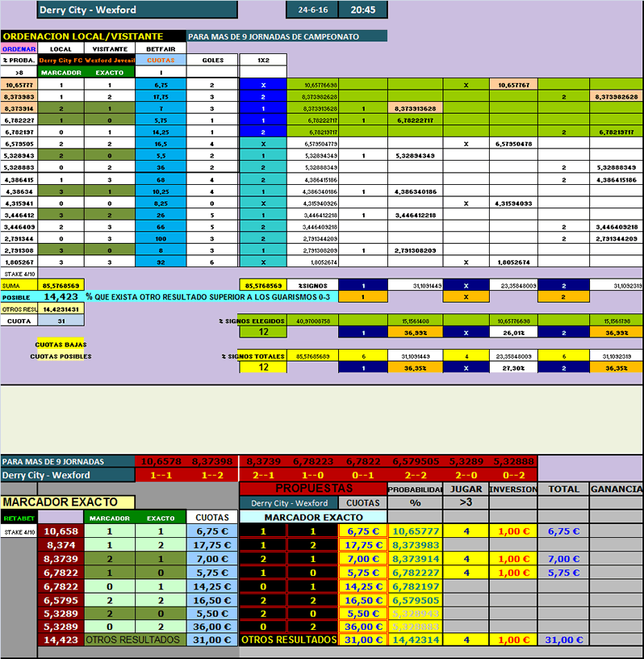This screenshot has width=644, height=659.
Task: Select the value 14,4231431
Action: click(61, 309)
